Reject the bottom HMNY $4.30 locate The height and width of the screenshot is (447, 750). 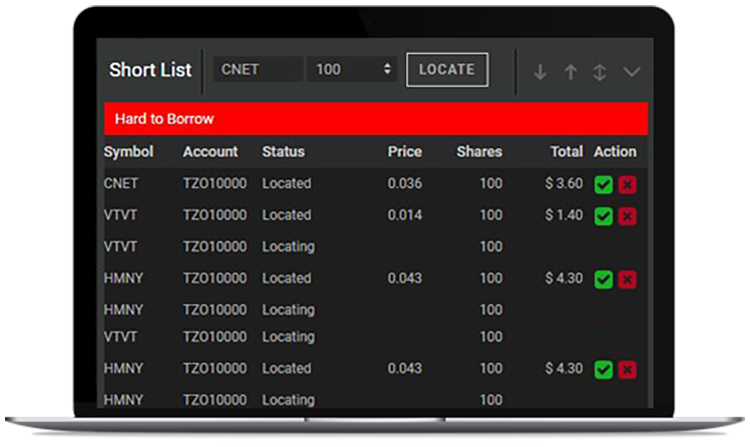click(x=627, y=370)
